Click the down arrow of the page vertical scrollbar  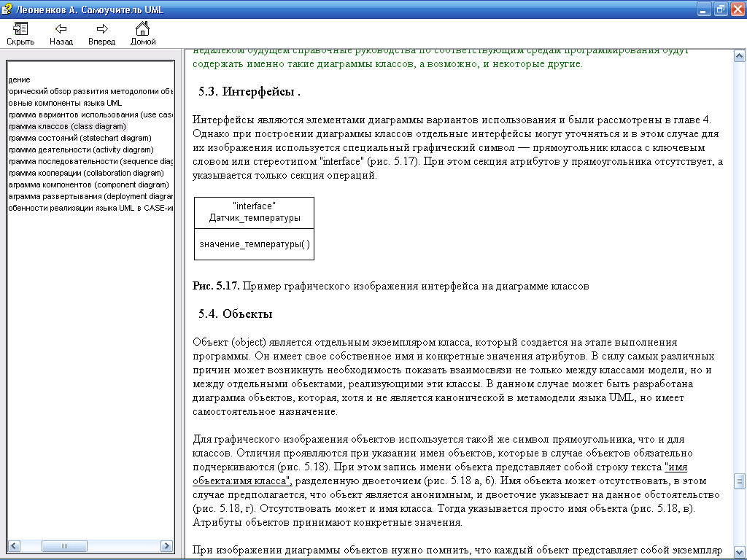pos(739,551)
